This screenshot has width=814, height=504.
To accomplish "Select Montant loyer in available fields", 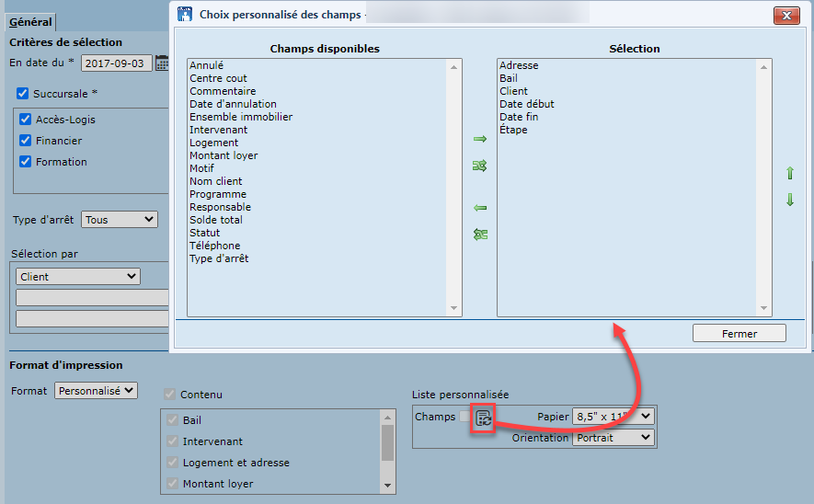I will point(224,155).
